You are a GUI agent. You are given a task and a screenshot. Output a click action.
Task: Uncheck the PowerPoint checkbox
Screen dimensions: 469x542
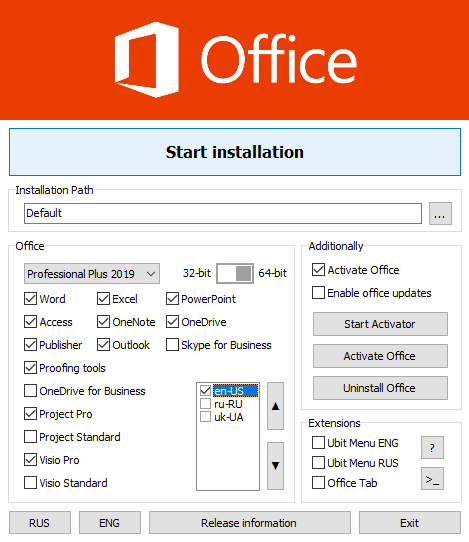tap(172, 299)
